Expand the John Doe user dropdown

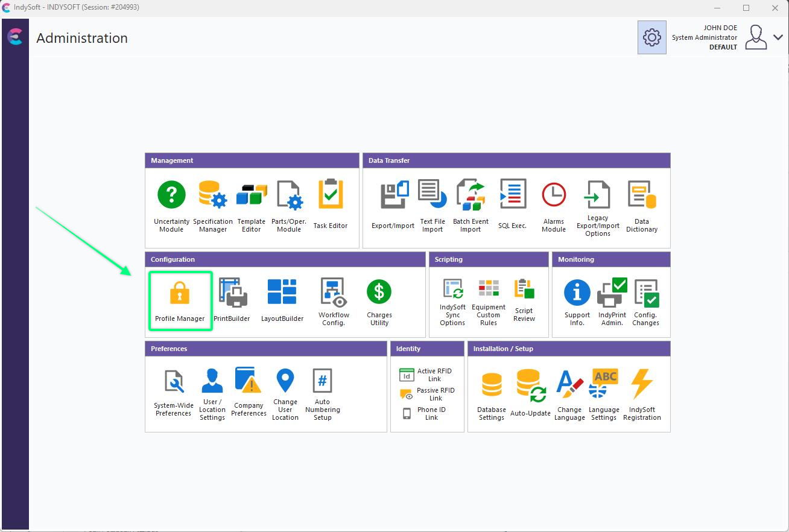coord(778,37)
